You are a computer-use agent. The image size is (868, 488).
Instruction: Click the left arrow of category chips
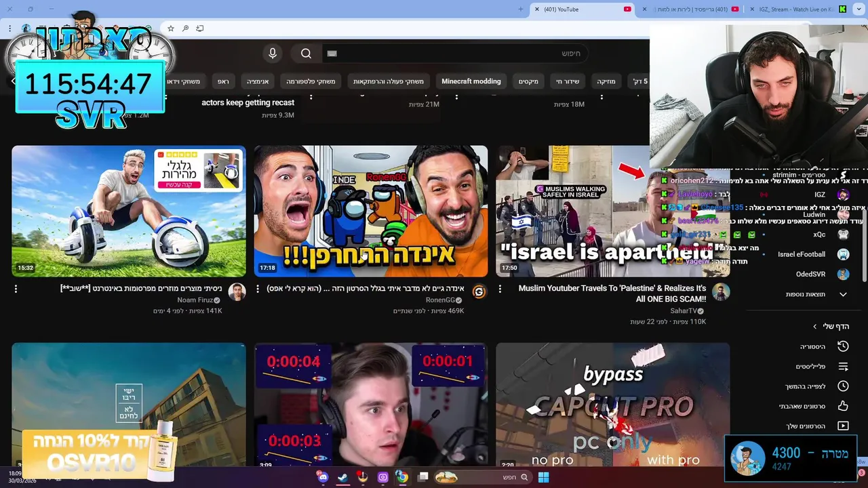point(13,81)
